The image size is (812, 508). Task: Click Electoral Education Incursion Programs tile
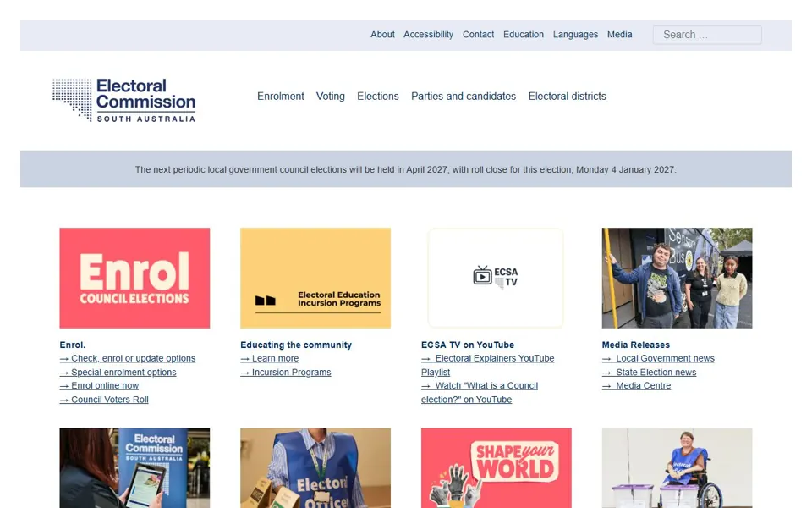pyautogui.click(x=315, y=278)
